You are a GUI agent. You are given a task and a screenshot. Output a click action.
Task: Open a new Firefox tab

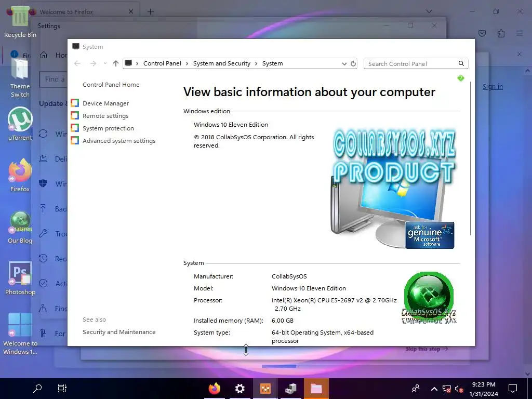tap(151, 12)
